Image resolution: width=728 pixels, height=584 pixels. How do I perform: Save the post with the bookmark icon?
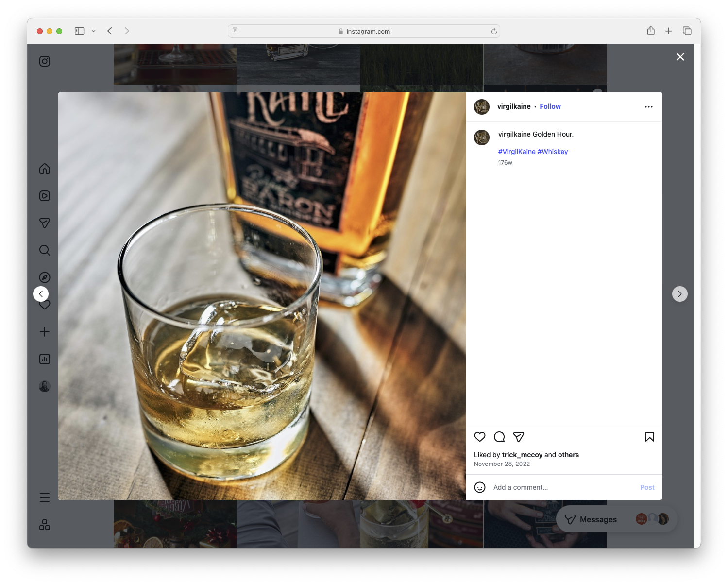coord(649,437)
